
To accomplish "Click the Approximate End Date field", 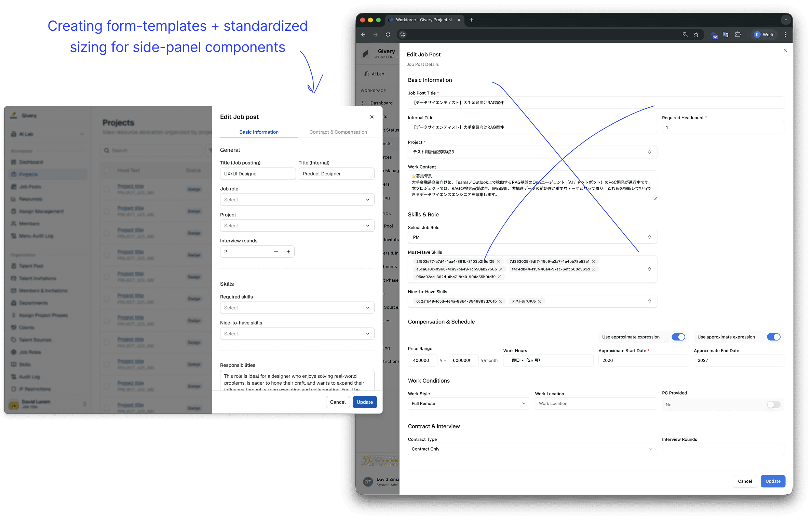I will pyautogui.click(x=739, y=360).
